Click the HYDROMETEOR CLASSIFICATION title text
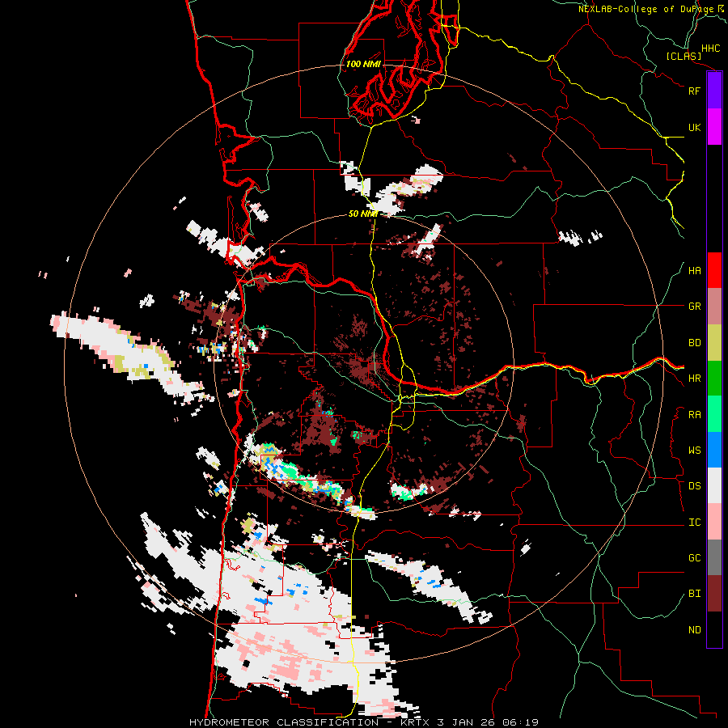Image resolution: width=728 pixels, height=728 pixels. pos(284,722)
